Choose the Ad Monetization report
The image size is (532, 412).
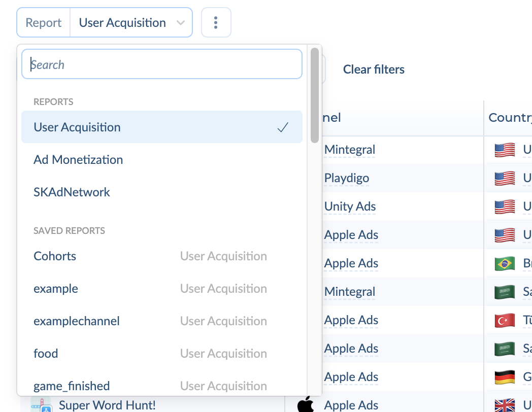(162, 159)
